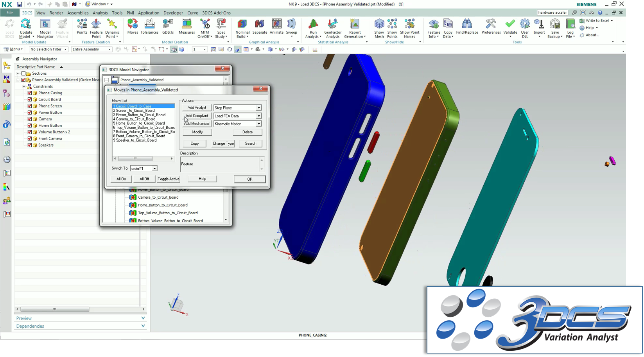Screen dimensions: 644x357
Task: Switch to the PMI tab
Action: point(130,13)
